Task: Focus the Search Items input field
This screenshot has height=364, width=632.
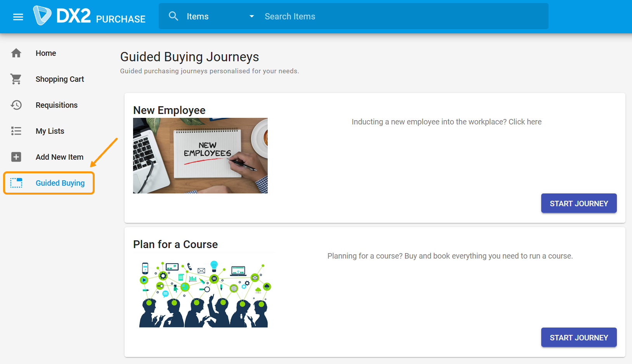Action: [x=403, y=16]
